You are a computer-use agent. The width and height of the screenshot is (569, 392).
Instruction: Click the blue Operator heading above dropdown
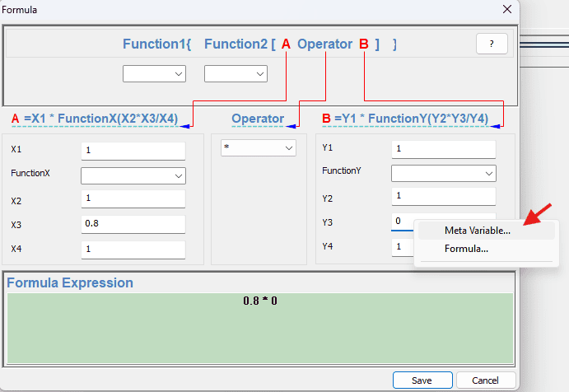coord(258,119)
